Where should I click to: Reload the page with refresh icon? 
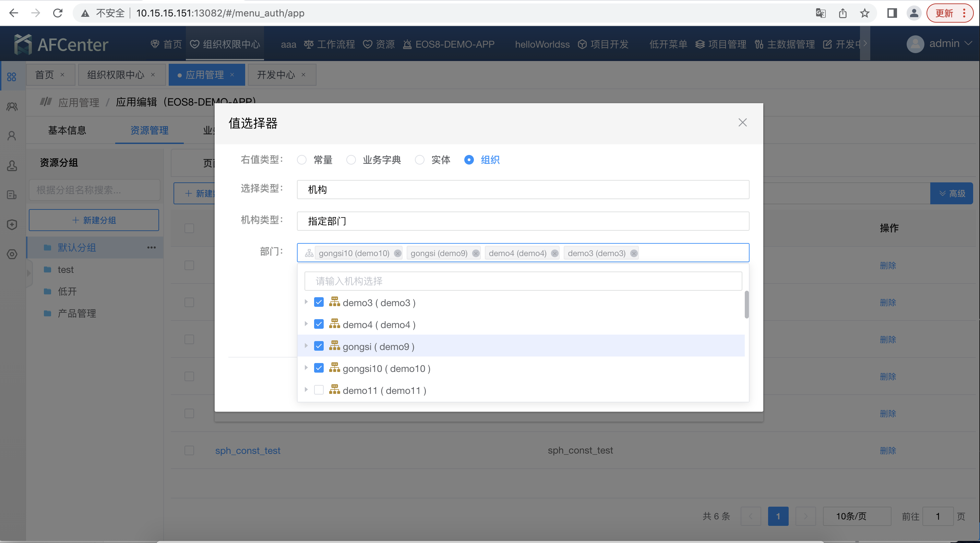pyautogui.click(x=58, y=13)
